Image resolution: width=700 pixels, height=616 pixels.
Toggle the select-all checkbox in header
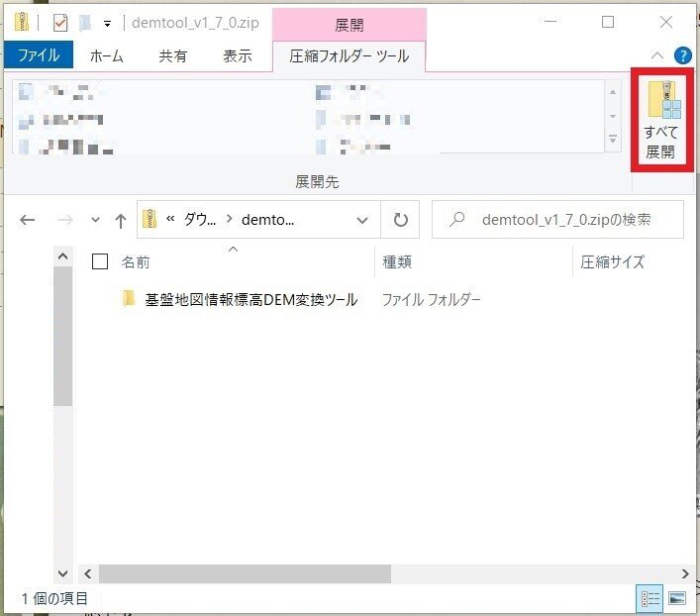click(x=100, y=261)
